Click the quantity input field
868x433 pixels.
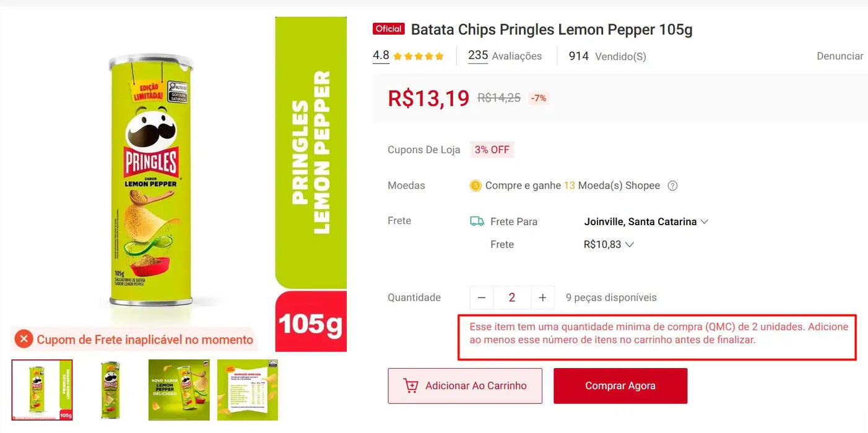(x=512, y=298)
